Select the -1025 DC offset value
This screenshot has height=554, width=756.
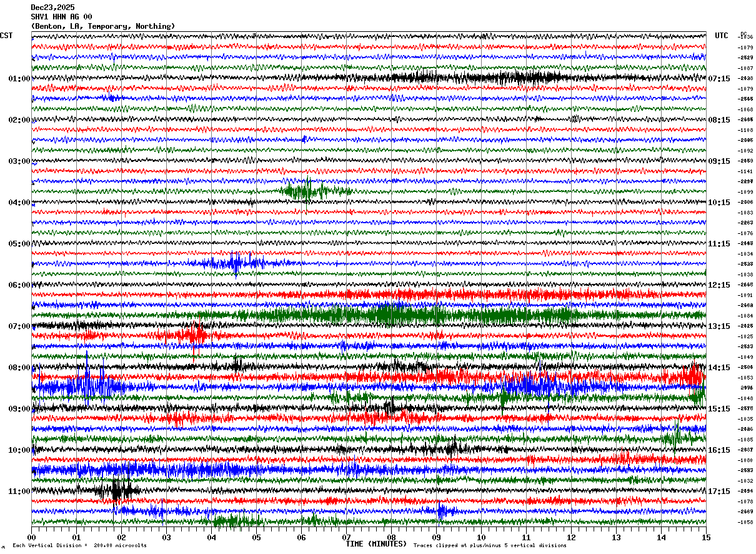point(745,336)
